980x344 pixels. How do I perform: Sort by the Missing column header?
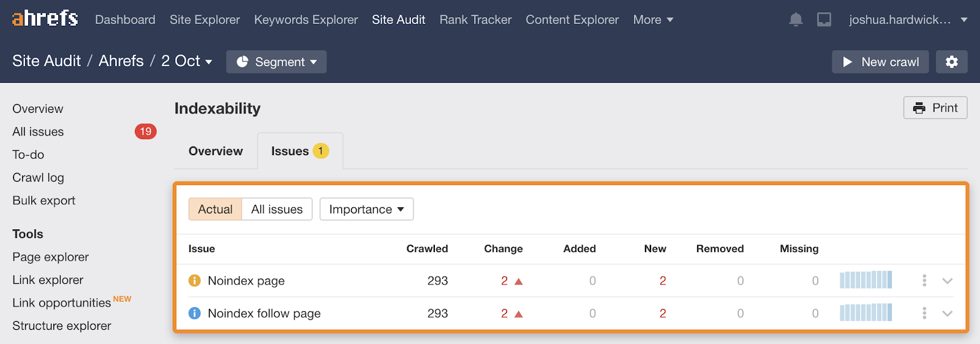799,248
